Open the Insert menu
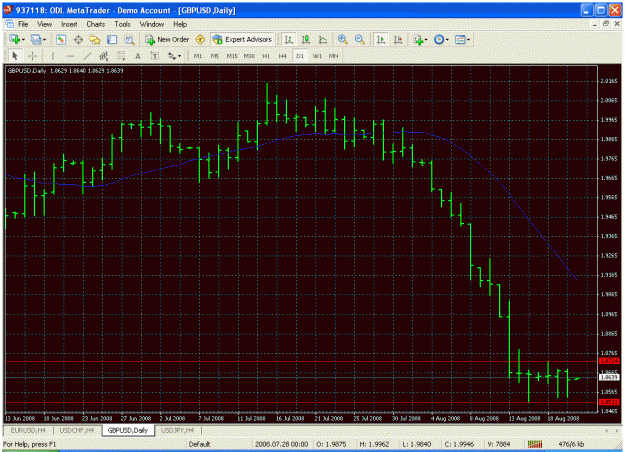 [x=69, y=24]
